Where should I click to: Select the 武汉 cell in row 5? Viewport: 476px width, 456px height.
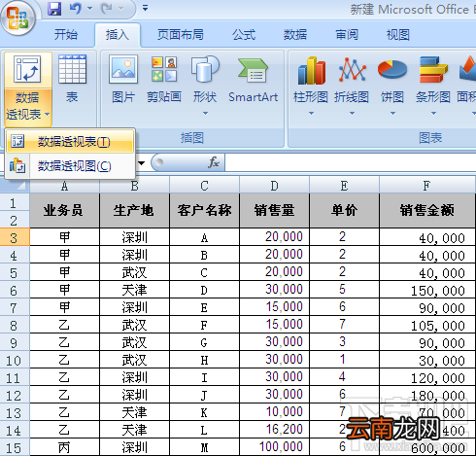pos(134,272)
